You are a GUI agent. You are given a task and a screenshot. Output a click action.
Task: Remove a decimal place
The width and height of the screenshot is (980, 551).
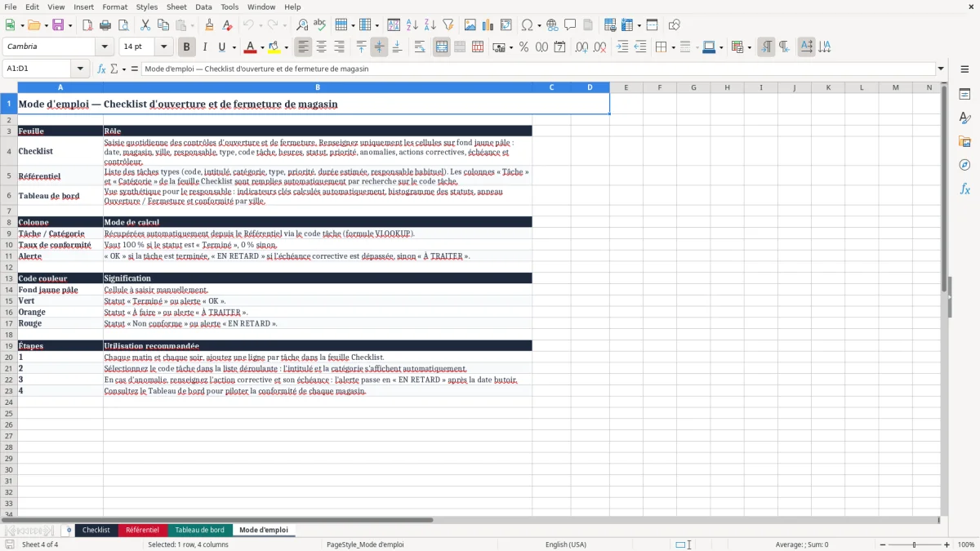click(x=599, y=47)
